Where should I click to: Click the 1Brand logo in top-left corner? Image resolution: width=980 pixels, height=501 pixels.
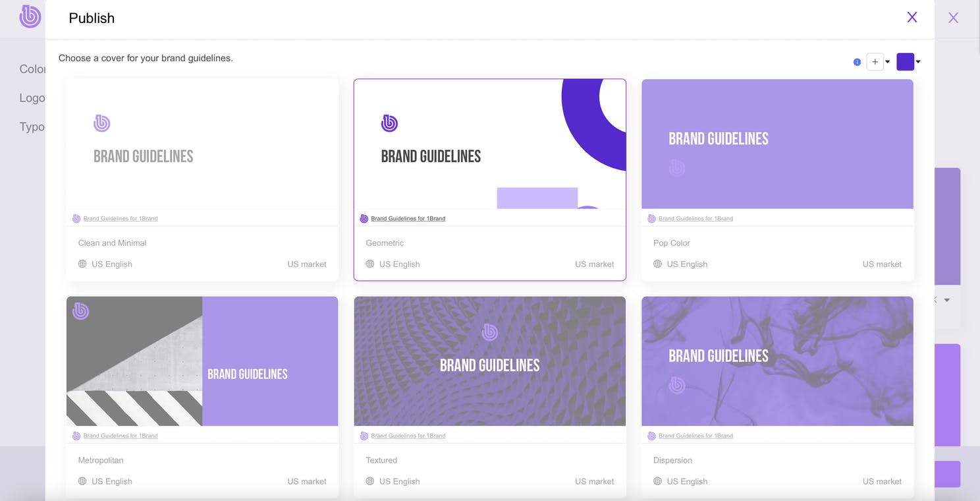30,16
